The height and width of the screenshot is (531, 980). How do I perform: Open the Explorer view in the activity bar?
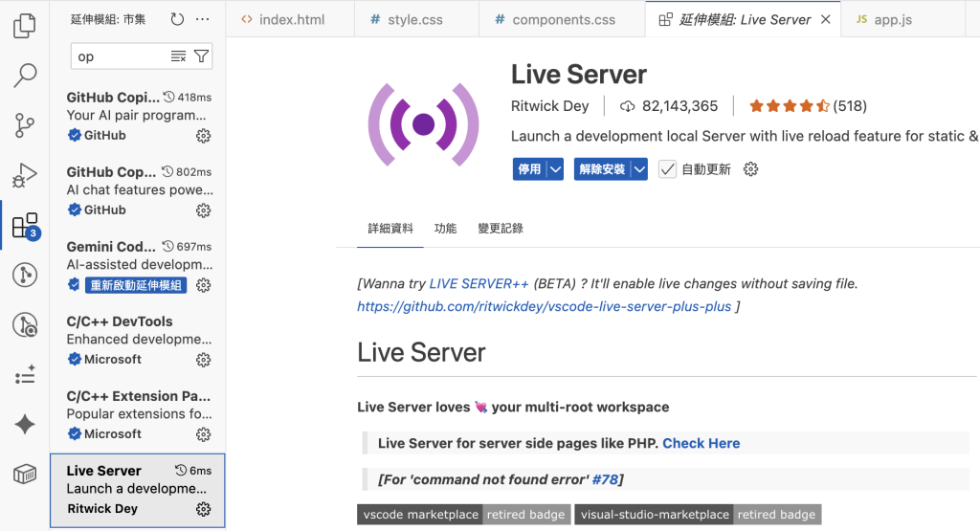24,26
